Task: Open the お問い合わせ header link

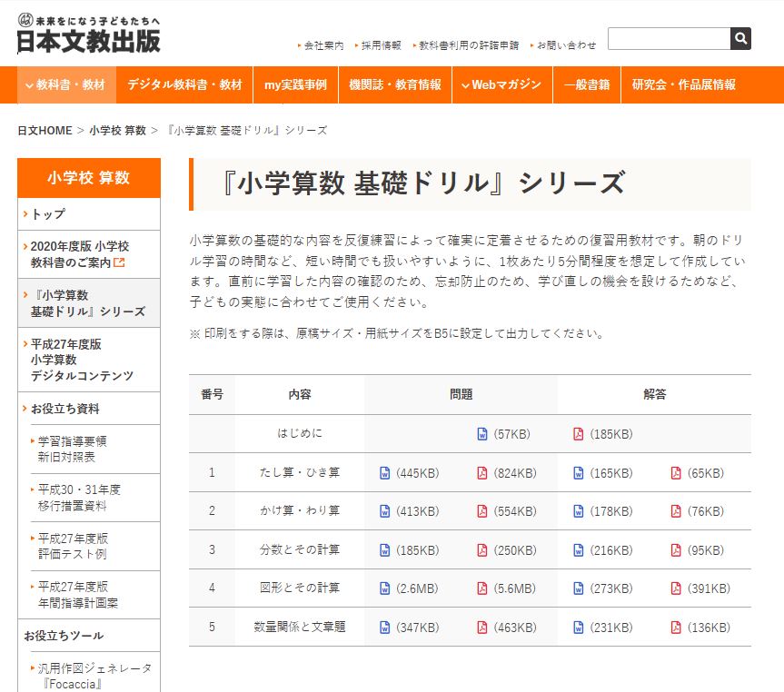Action: (x=566, y=44)
